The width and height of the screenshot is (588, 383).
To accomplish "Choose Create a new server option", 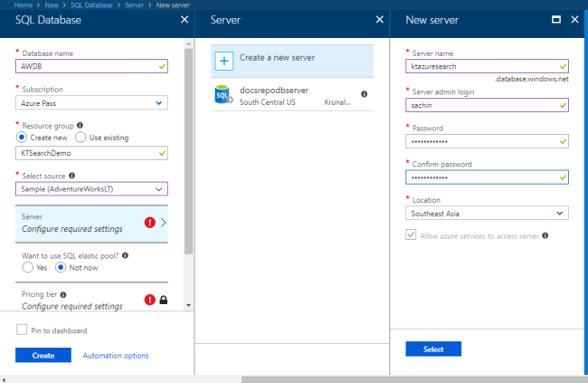I will click(x=292, y=61).
